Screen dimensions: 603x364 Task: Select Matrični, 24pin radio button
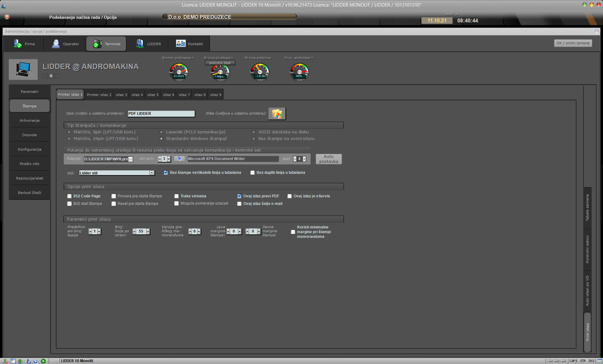click(x=69, y=139)
